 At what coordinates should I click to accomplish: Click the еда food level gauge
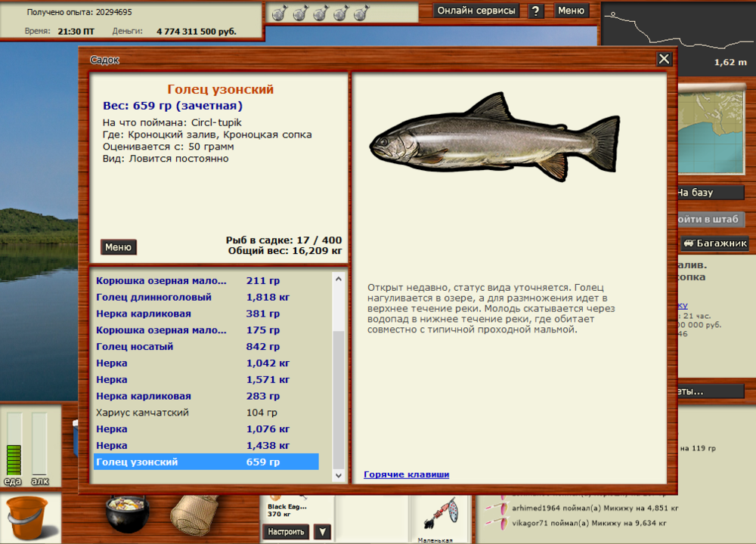(15, 442)
